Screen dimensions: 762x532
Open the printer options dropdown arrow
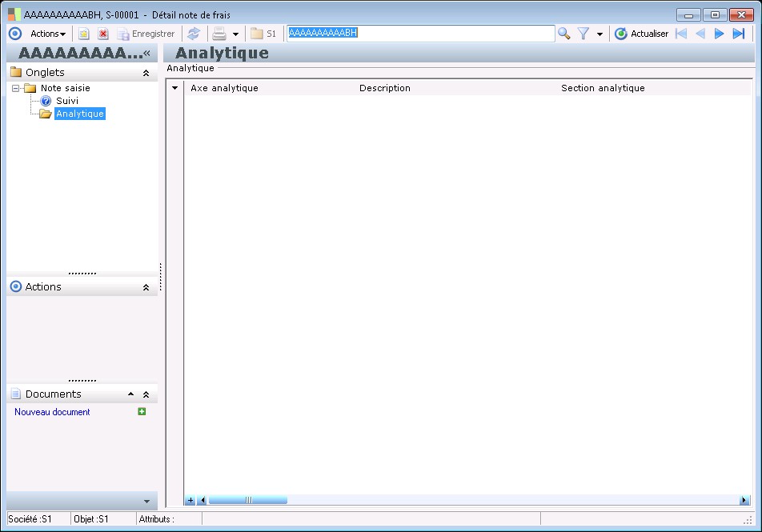pyautogui.click(x=235, y=34)
